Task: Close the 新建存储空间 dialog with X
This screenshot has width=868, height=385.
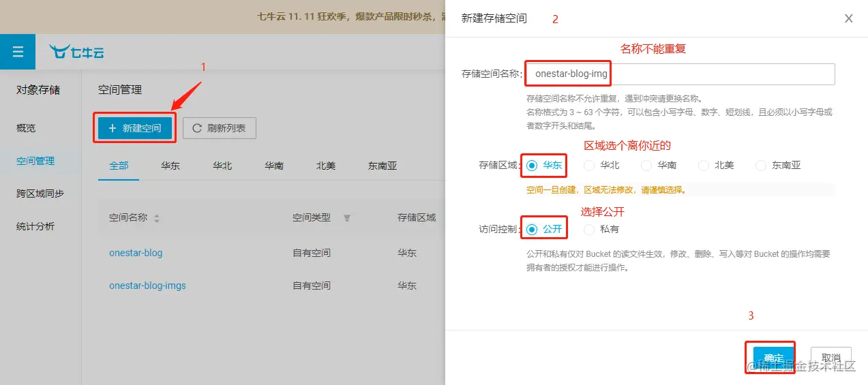Action: coord(849,18)
